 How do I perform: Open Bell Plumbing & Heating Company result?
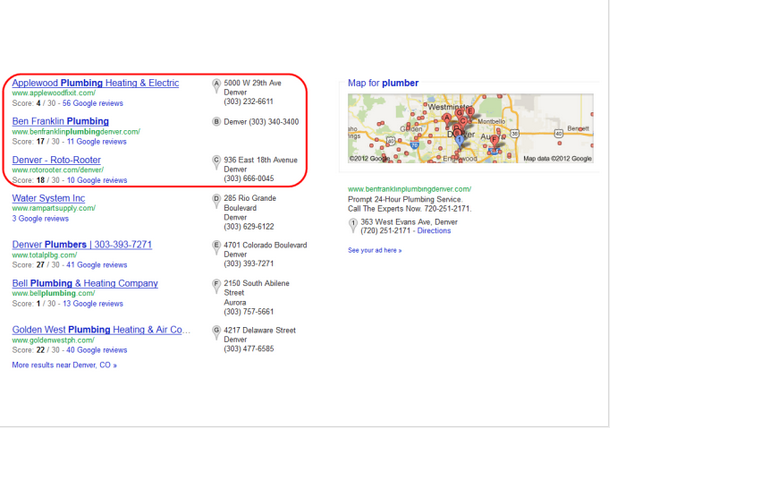coord(85,283)
